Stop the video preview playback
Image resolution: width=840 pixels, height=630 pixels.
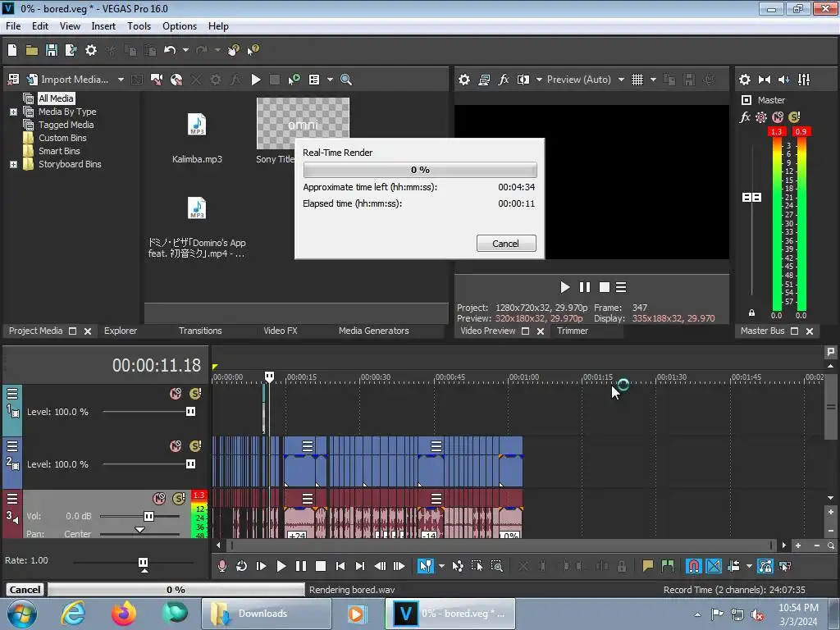click(x=605, y=288)
